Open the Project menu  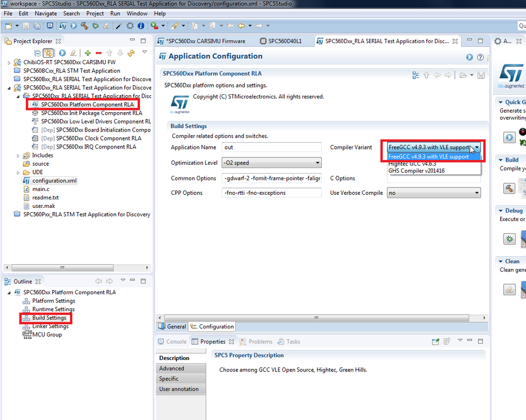pyautogui.click(x=95, y=13)
